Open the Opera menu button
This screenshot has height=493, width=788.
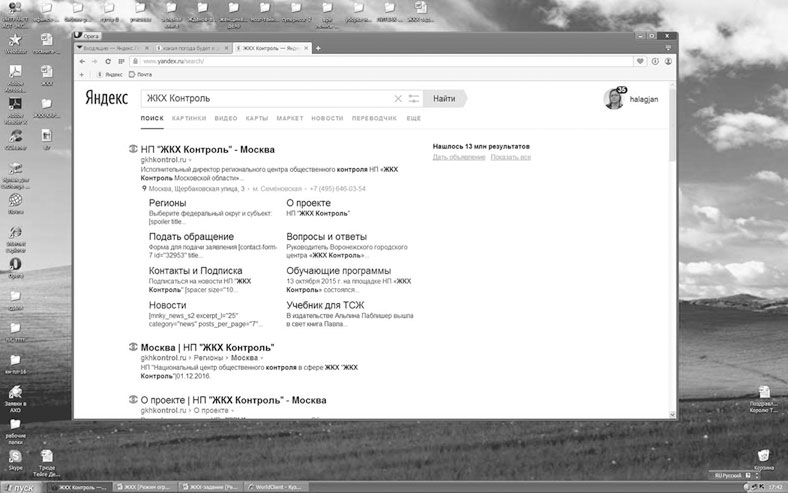[x=87, y=36]
